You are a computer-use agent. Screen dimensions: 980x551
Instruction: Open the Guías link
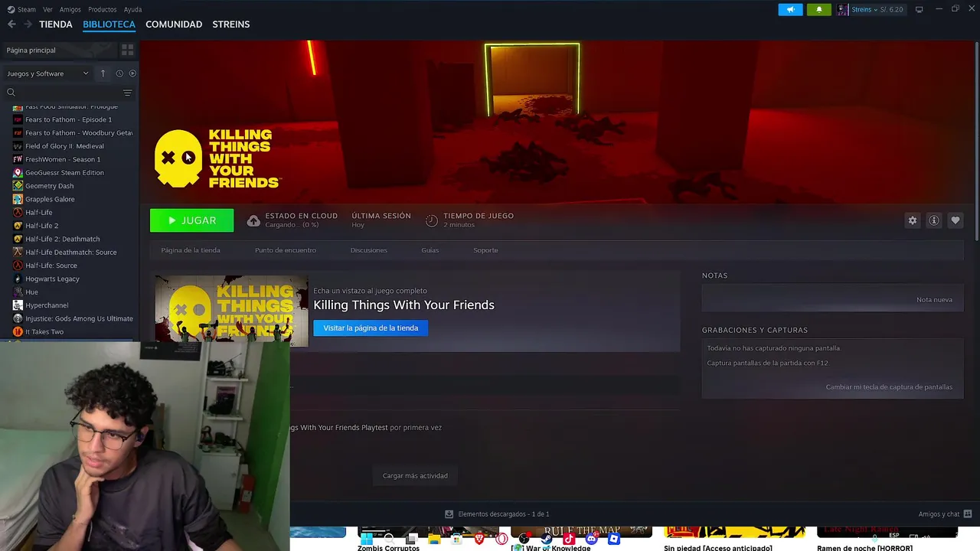430,250
